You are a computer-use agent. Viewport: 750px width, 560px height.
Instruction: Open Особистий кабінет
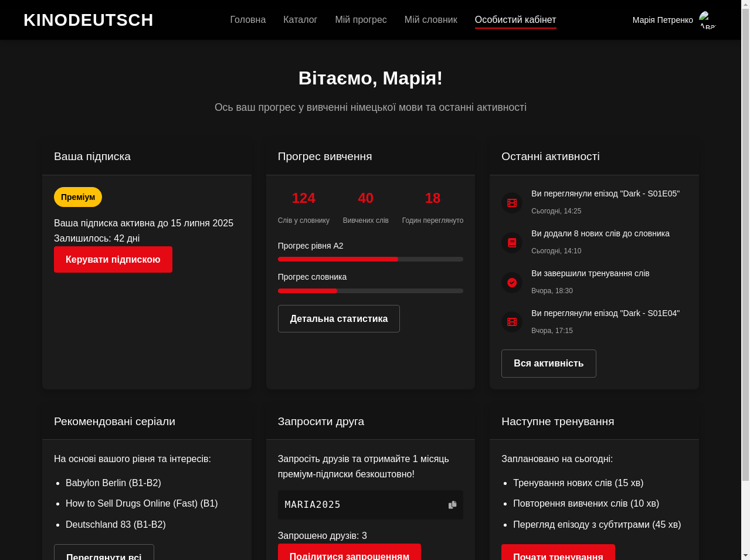click(x=515, y=19)
